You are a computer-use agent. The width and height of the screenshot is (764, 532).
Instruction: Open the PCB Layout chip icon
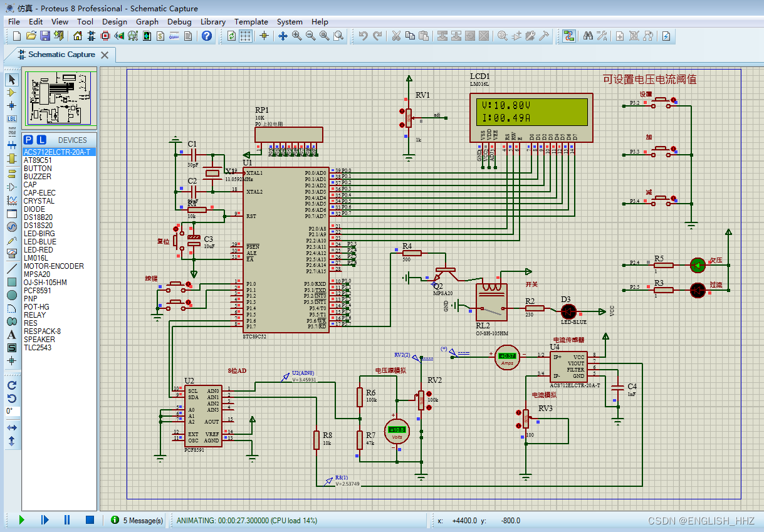point(105,36)
